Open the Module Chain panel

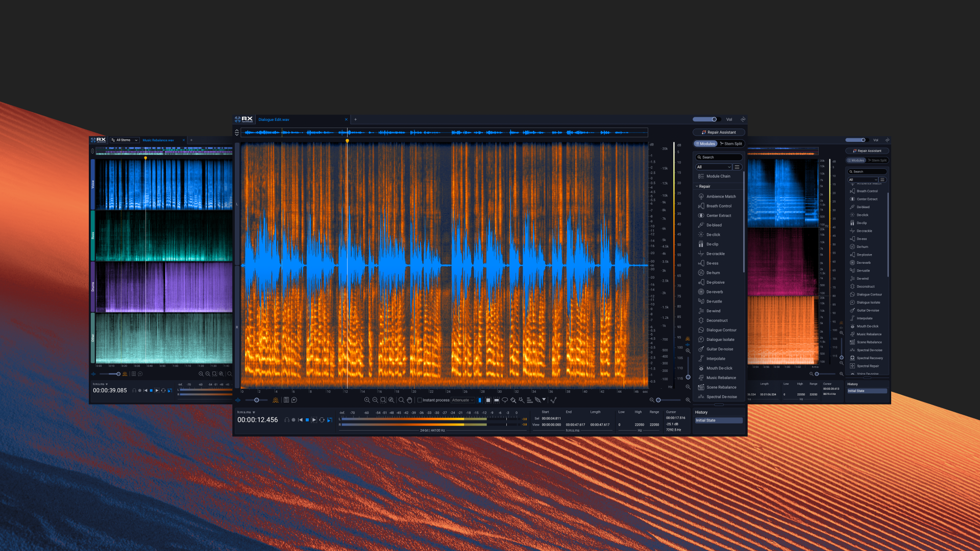tap(719, 176)
